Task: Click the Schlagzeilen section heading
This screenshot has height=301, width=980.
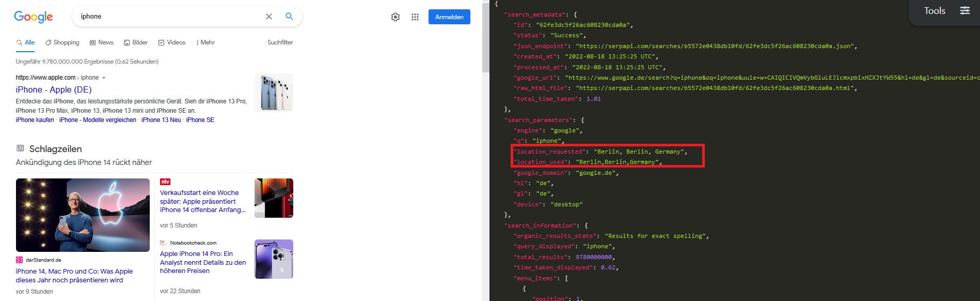Action: coord(55,149)
